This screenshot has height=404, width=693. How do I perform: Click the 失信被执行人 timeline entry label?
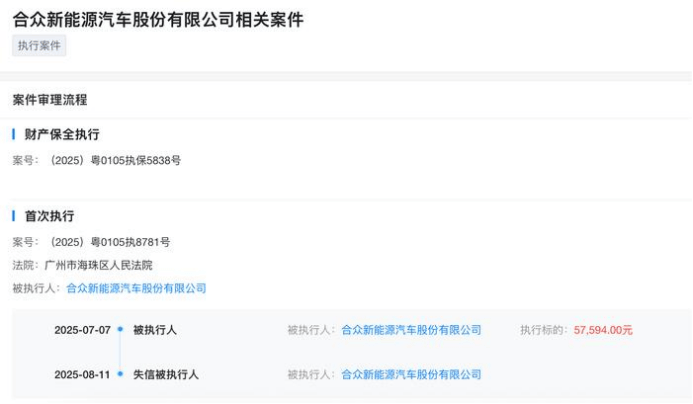click(x=166, y=374)
